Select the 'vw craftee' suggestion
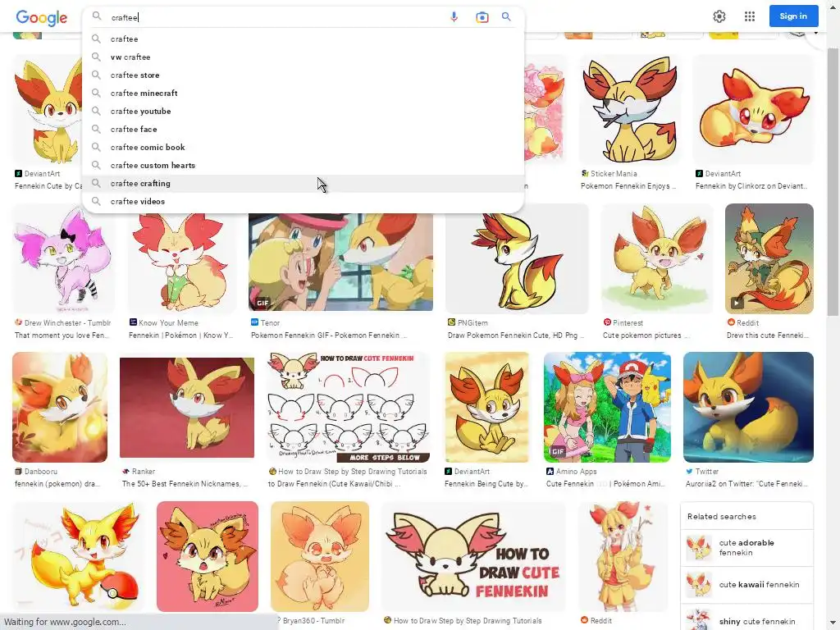This screenshot has height=630, width=840. click(304, 57)
